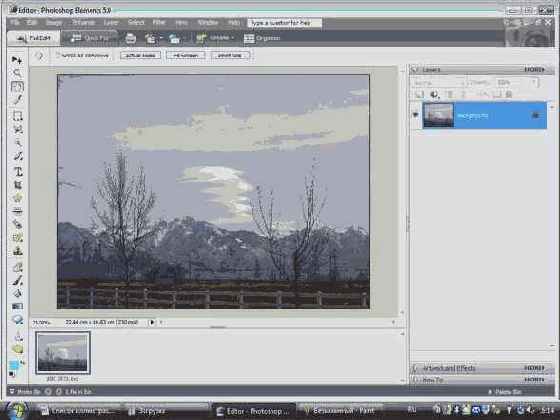
Task: Select the Rectangular Marquee tool
Action: click(x=17, y=116)
